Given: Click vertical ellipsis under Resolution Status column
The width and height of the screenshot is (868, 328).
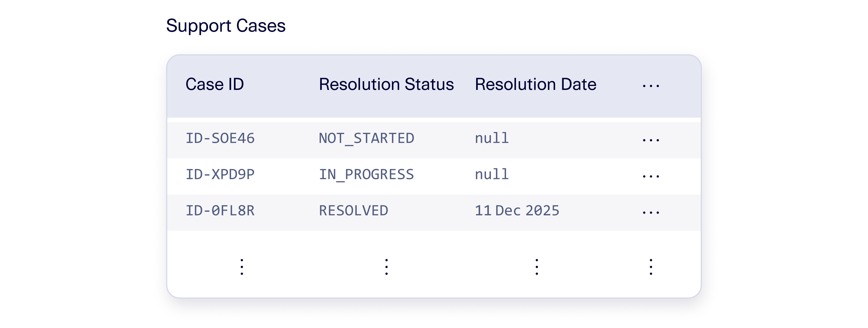Looking at the screenshot, I should point(386,267).
